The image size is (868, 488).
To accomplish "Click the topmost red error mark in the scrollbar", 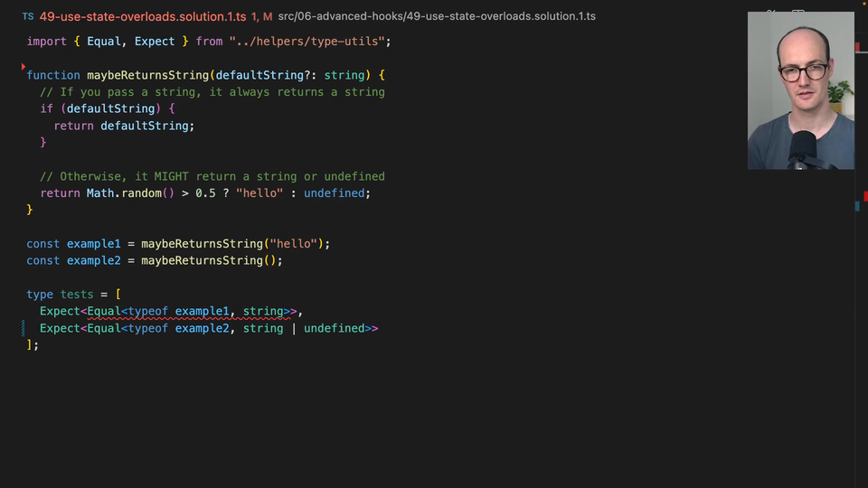I will tap(858, 46).
